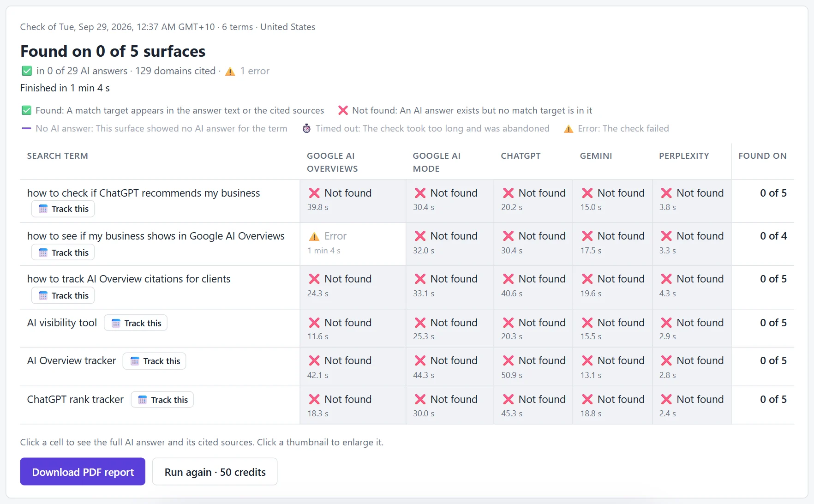Open Google AI Mode result for 'track AI Overview citations'
This screenshot has width=814, height=504.
click(450, 287)
